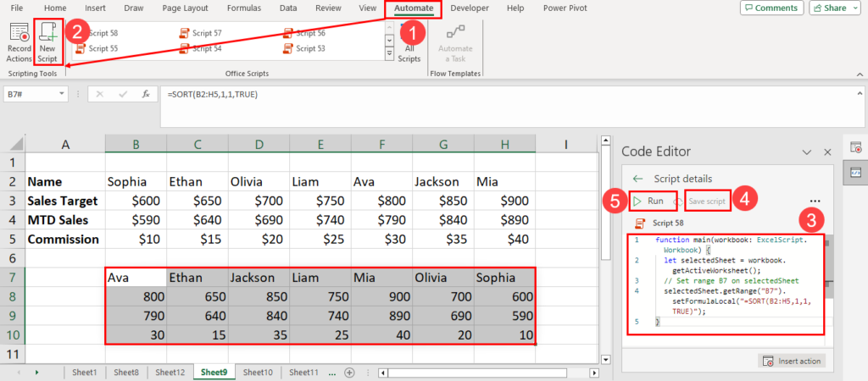Select the Commission label cell

[65, 240]
